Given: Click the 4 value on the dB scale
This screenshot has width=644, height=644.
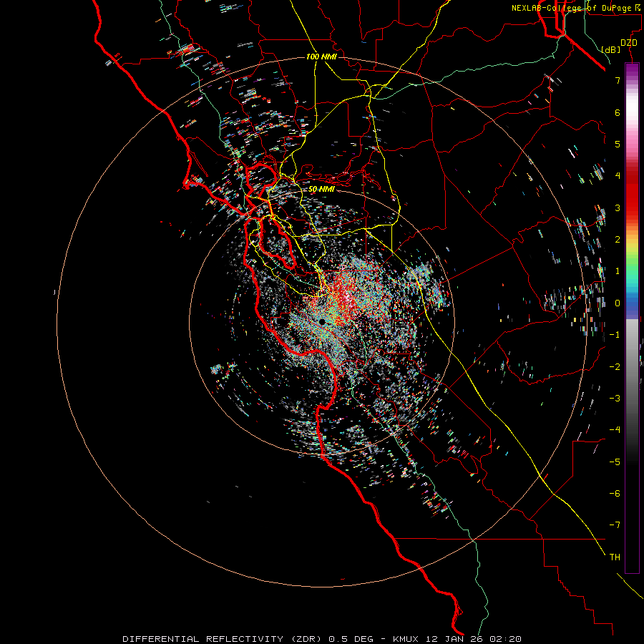Looking at the screenshot, I should click(x=618, y=176).
